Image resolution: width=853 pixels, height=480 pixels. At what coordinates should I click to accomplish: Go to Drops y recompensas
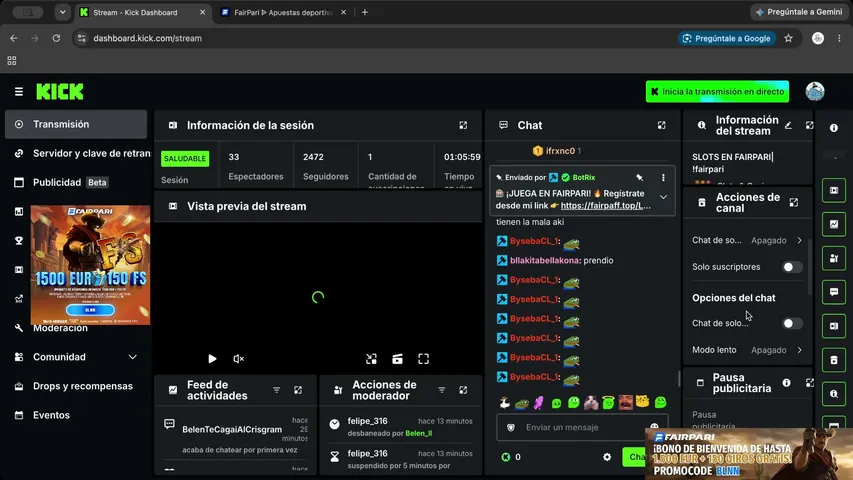tap(76, 386)
